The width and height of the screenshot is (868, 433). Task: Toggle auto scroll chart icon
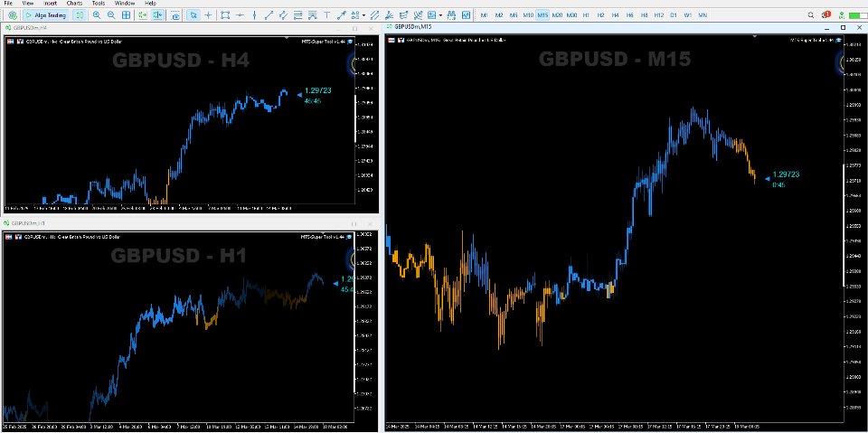(143, 15)
